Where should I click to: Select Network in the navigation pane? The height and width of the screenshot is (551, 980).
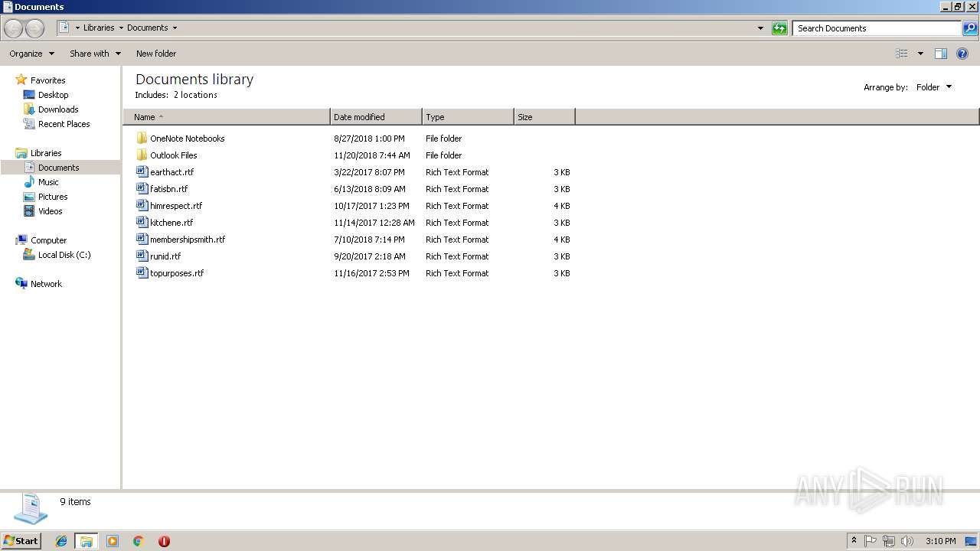pyautogui.click(x=46, y=284)
